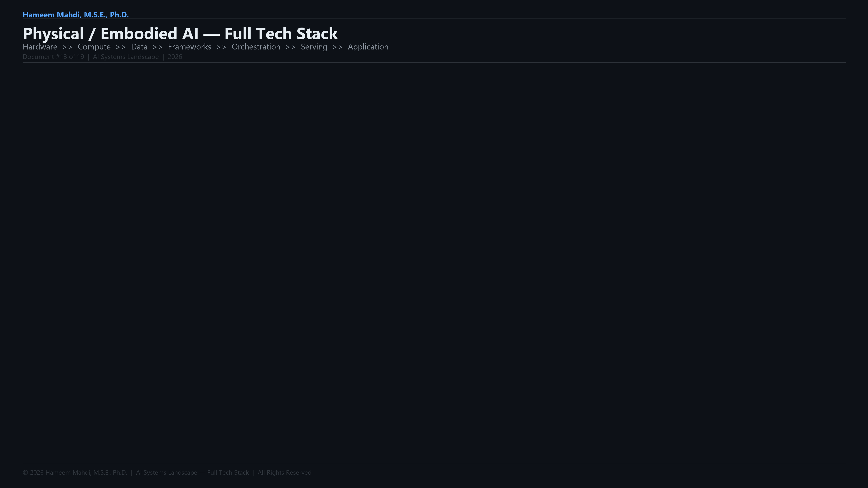The height and width of the screenshot is (488, 868).
Task: Click the Physical / Embodied AI title
Action: click(180, 34)
